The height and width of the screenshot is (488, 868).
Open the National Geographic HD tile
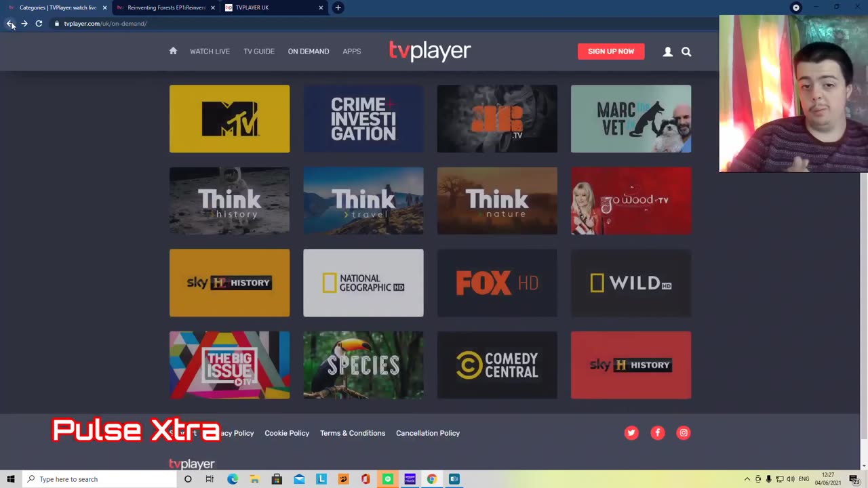(x=363, y=283)
